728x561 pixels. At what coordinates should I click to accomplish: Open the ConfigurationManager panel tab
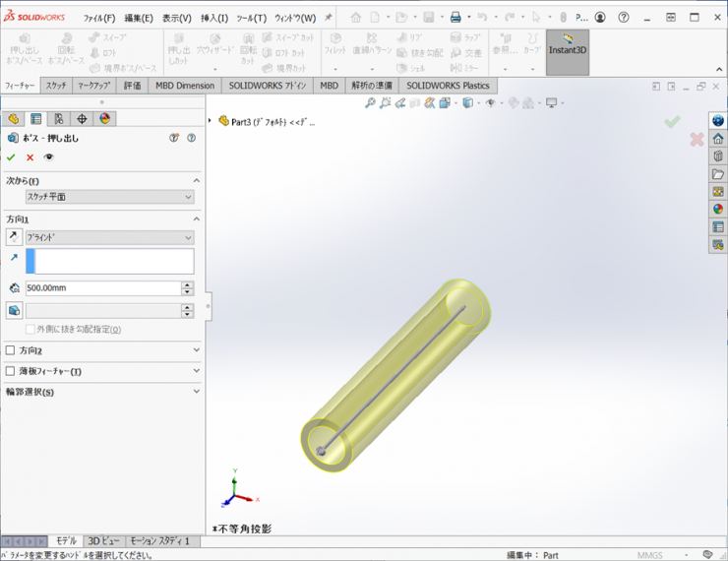coord(59,119)
